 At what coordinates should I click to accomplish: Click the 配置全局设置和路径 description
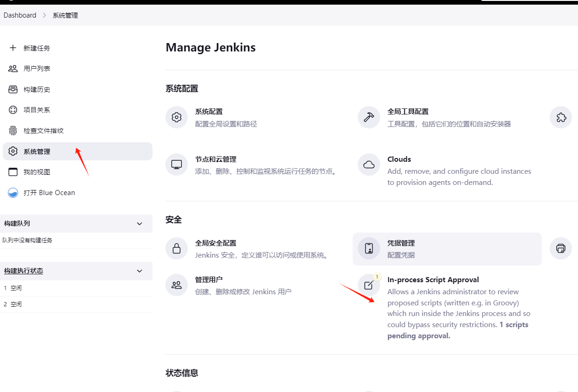point(226,124)
